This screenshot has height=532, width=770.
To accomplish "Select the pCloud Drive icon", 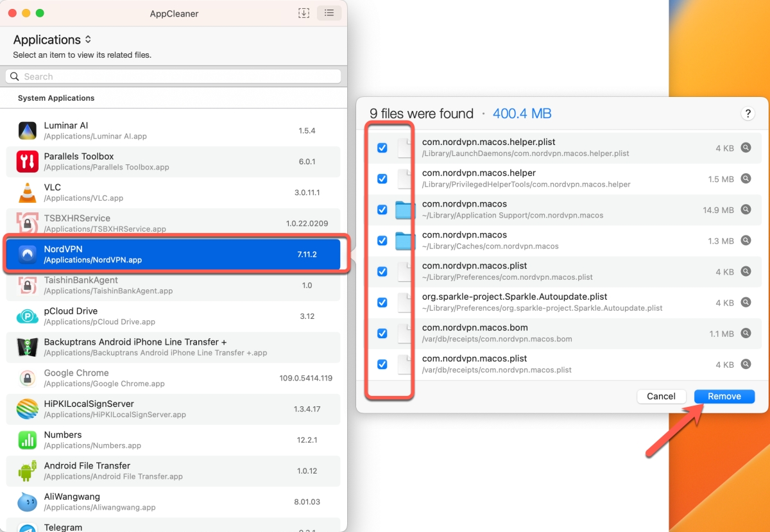I will 27,316.
